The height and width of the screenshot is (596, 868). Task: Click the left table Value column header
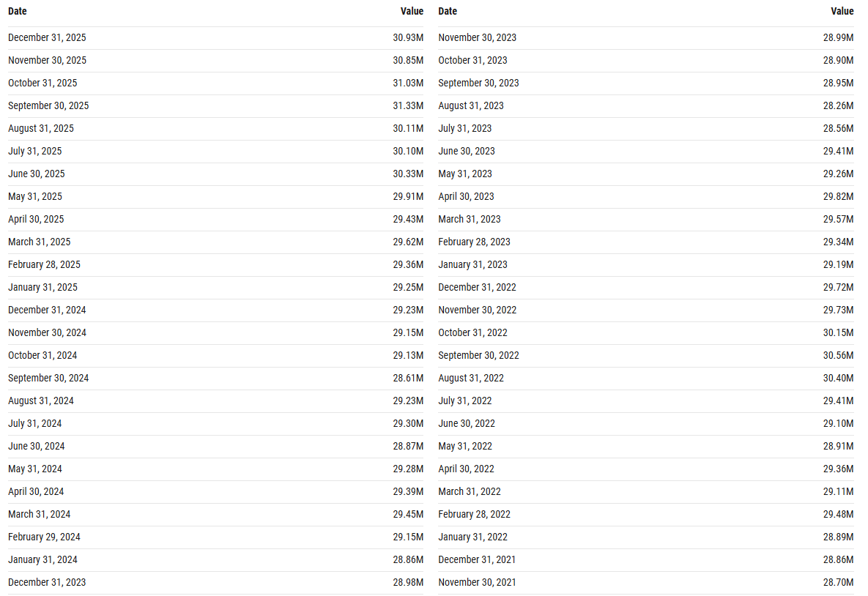pyautogui.click(x=412, y=11)
